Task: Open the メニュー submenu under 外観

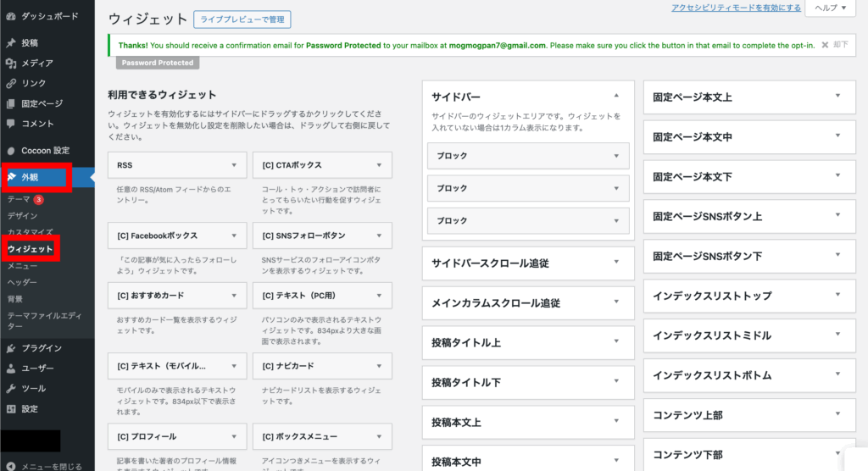Action: tap(22, 266)
